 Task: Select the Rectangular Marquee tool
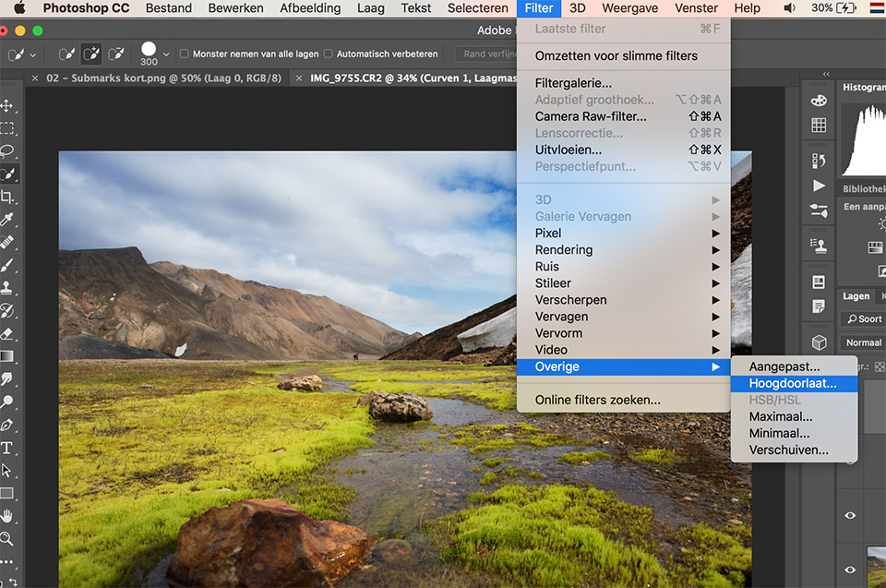(x=6, y=128)
